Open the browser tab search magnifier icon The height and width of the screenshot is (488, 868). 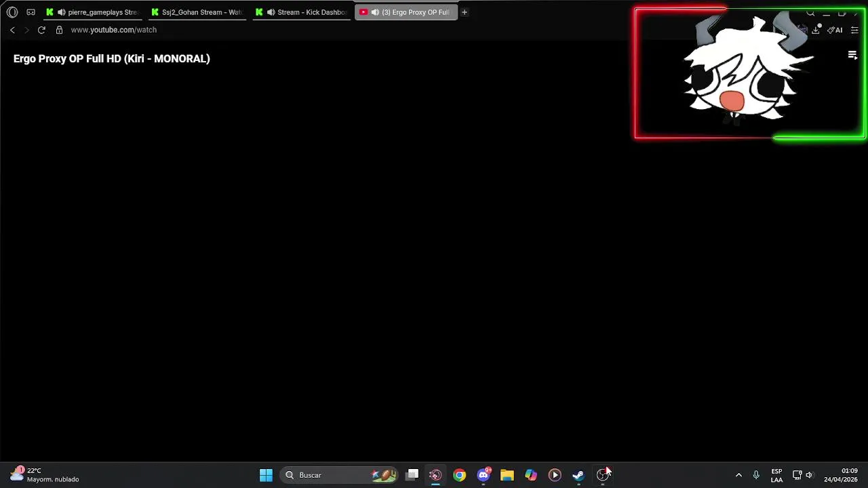810,12
